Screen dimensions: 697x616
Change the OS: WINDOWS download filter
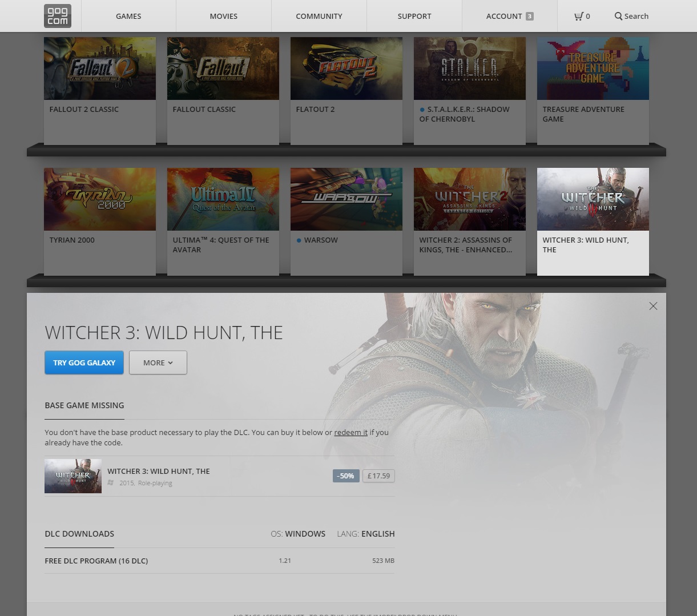pyautogui.click(x=298, y=534)
